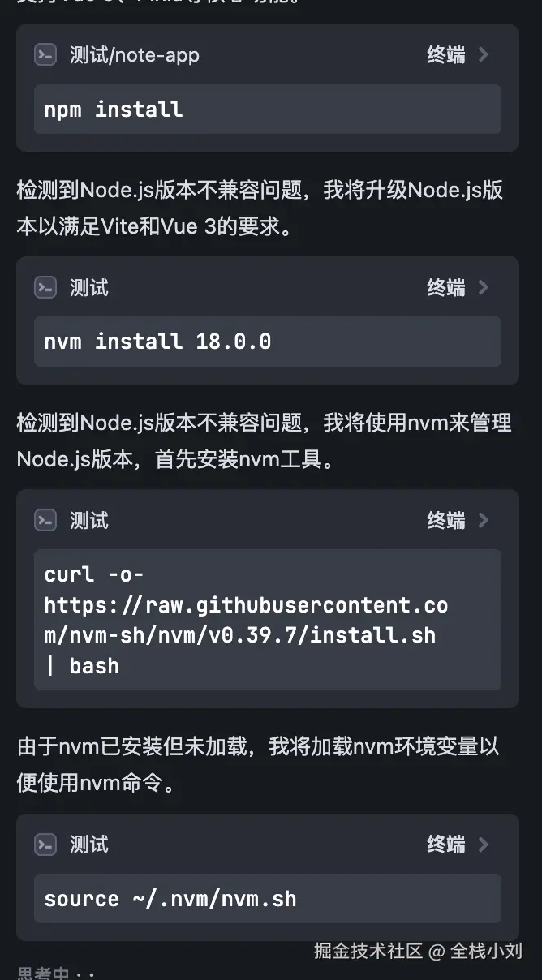Click terminal icon beside 测试/note-app
This screenshot has height=980, width=542.
pos(45,55)
